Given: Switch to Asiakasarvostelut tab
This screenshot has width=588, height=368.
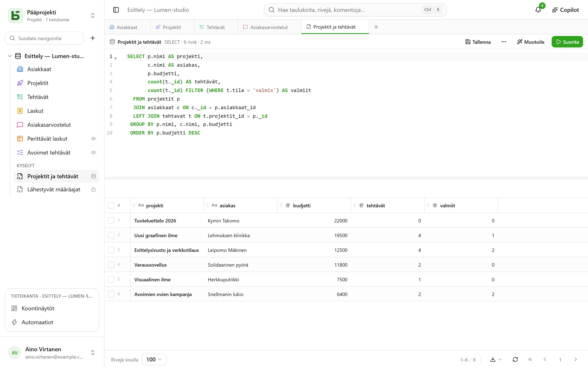Looking at the screenshot, I should tap(269, 27).
